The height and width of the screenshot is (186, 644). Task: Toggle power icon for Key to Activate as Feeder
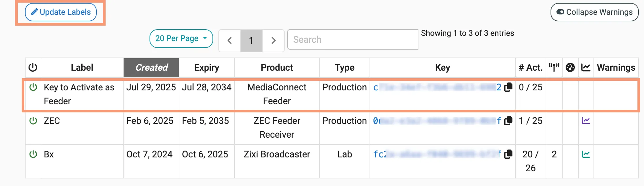coord(33,87)
